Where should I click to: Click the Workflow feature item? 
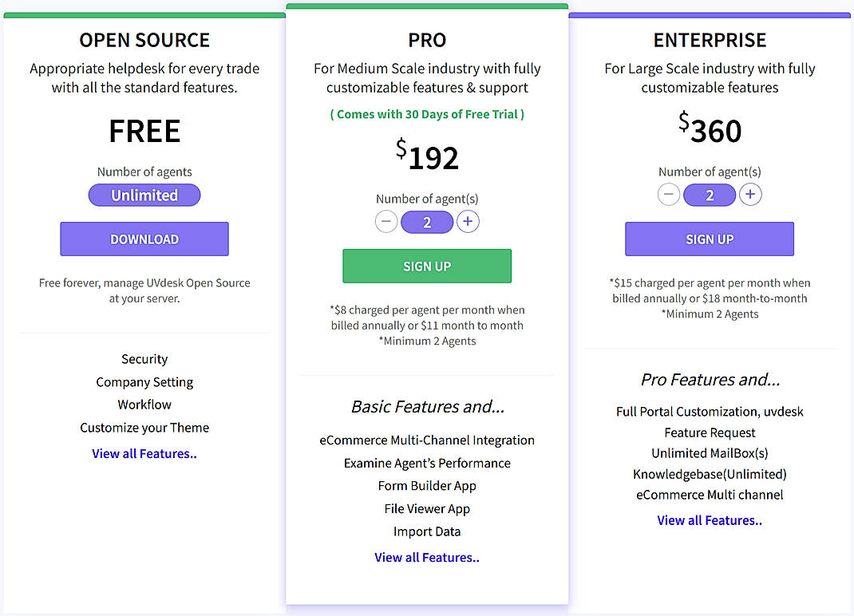click(x=144, y=405)
